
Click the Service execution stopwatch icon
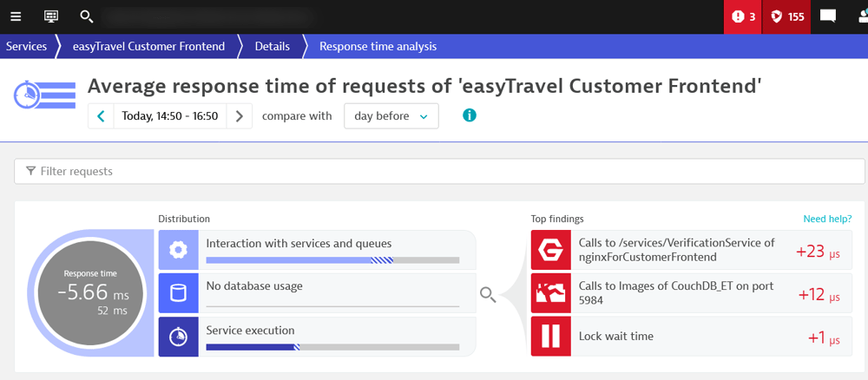click(178, 337)
